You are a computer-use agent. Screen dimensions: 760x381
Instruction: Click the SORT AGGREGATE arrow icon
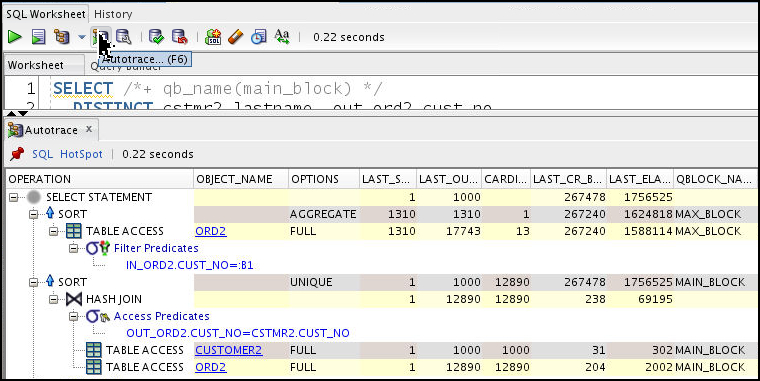click(50, 213)
